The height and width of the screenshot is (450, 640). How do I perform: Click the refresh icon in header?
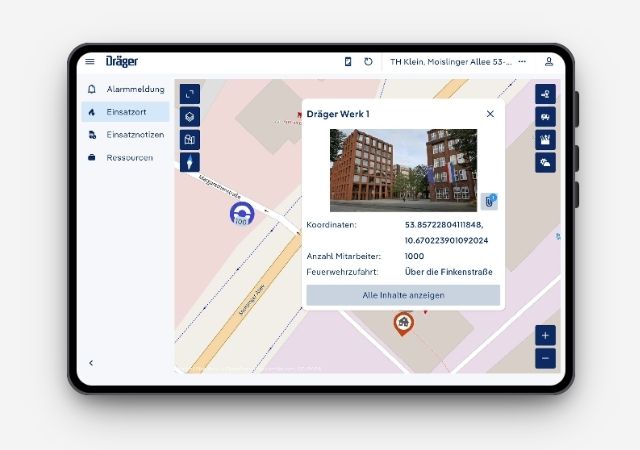(368, 62)
